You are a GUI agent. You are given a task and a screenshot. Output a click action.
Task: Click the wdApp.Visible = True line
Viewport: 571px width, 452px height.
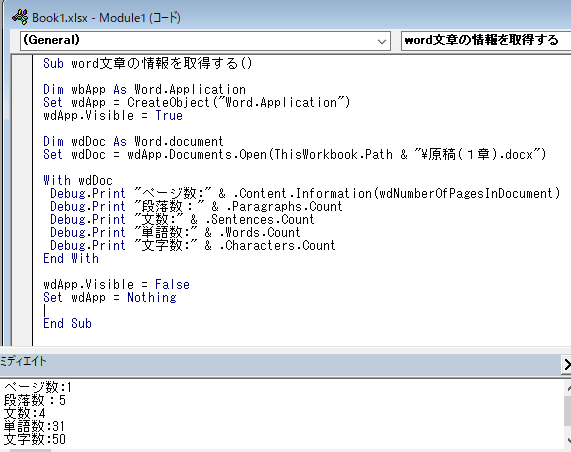coord(113,115)
